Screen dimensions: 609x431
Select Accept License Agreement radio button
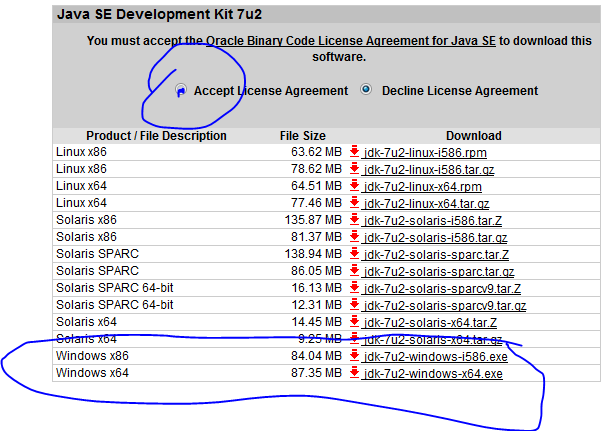point(180,91)
